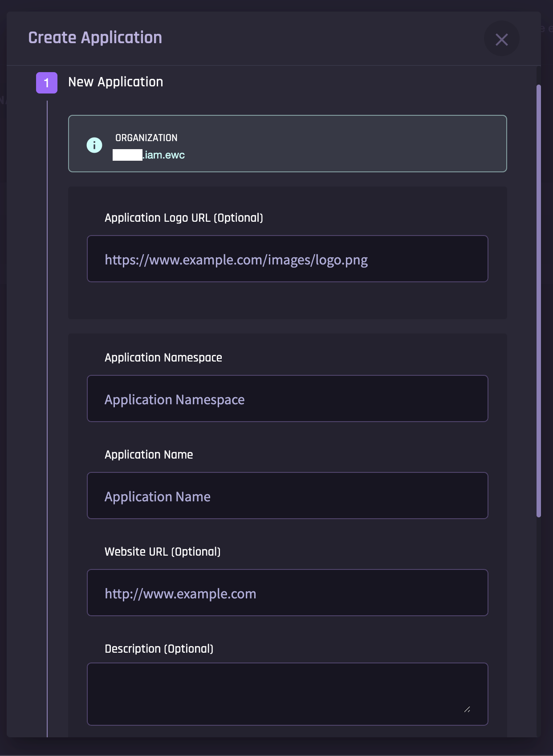Focus the Application Logo URL input field
The width and height of the screenshot is (553, 756).
pyautogui.click(x=287, y=259)
